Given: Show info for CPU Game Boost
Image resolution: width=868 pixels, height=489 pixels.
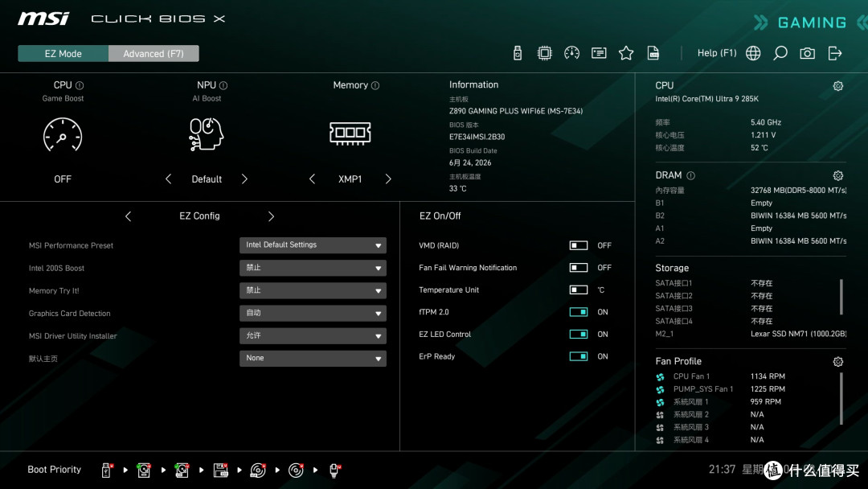Looking at the screenshot, I should point(80,85).
